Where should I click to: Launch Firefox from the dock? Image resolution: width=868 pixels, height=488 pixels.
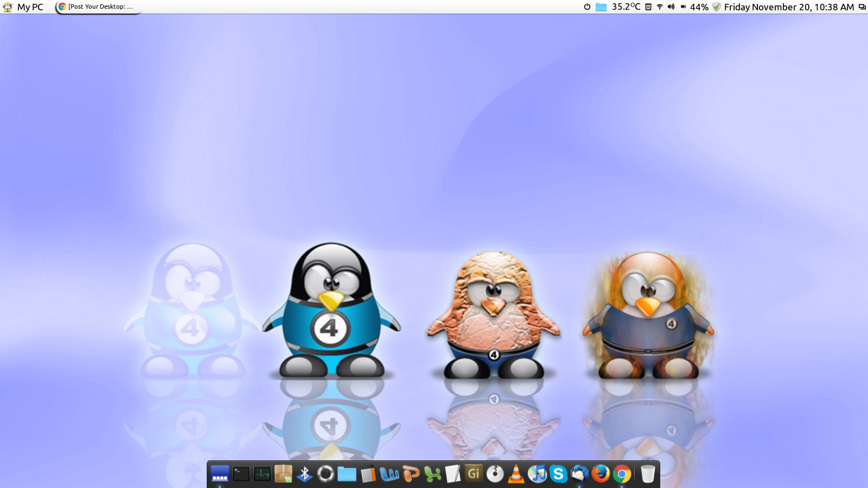pos(601,474)
